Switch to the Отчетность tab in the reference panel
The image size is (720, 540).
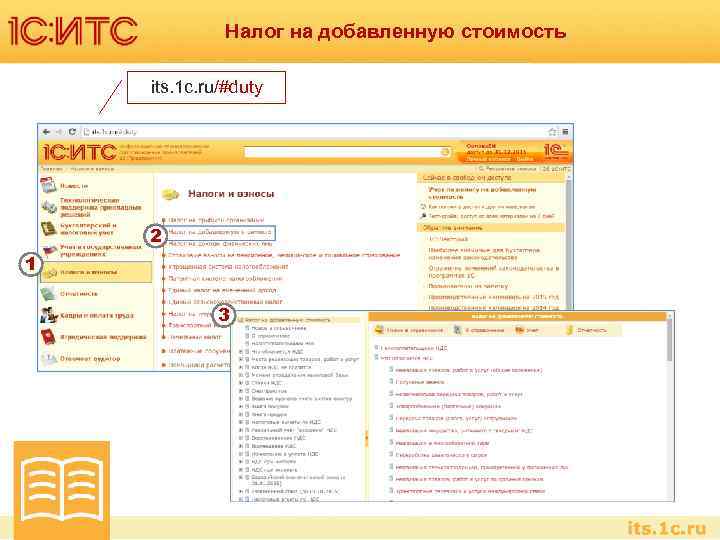tap(586, 330)
